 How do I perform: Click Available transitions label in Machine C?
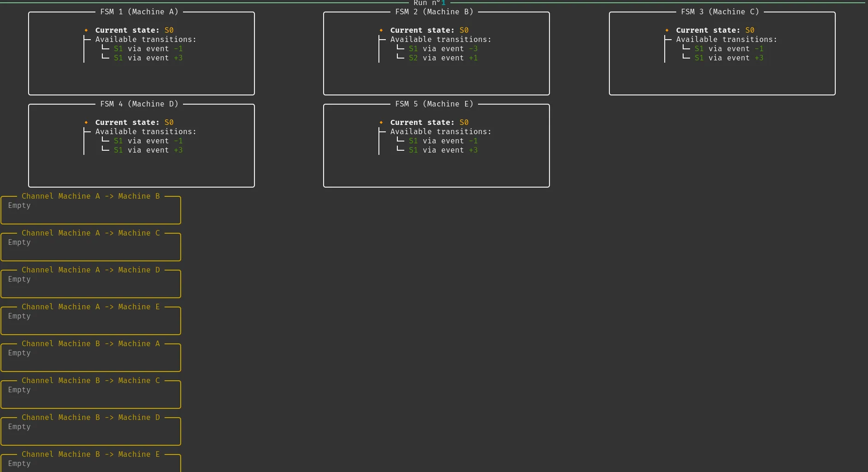726,40
